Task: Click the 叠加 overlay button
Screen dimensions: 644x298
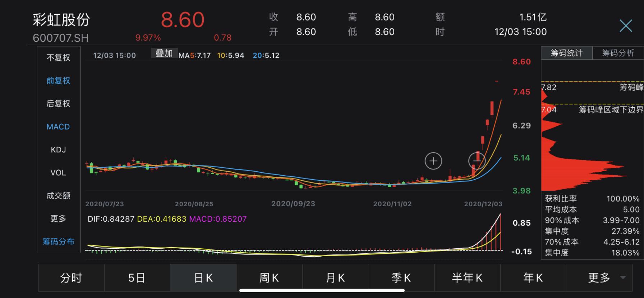Action: pos(164,53)
